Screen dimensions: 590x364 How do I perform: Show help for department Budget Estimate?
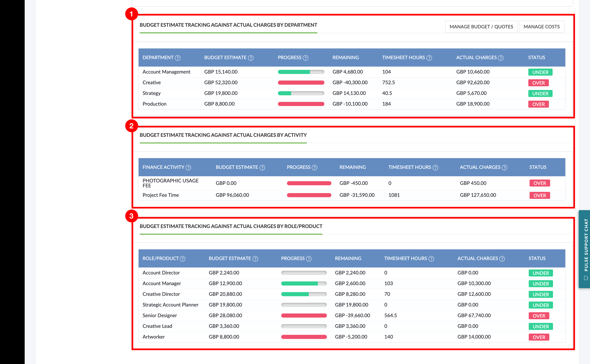click(251, 58)
